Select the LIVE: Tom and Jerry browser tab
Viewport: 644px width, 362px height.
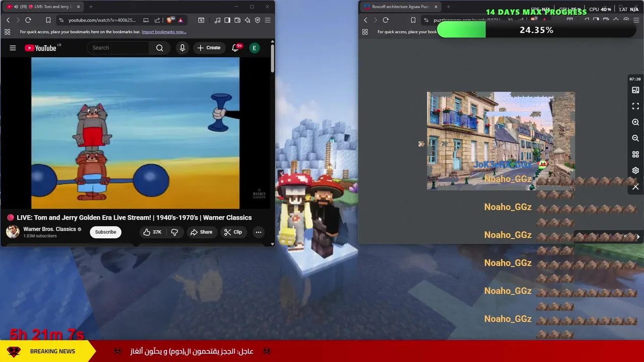coord(43,7)
